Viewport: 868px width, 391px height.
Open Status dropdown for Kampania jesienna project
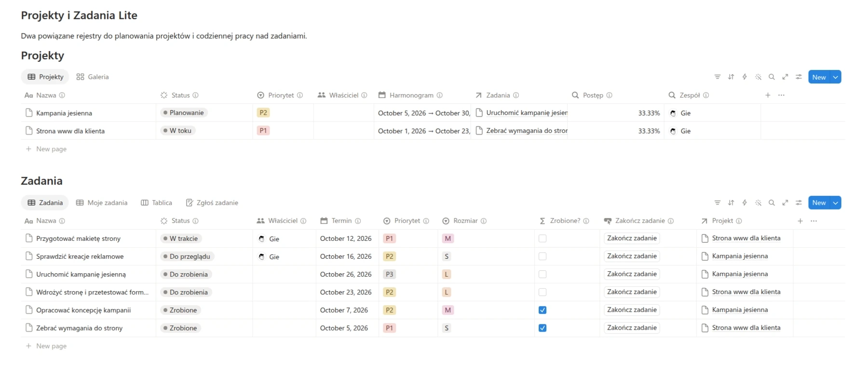(184, 112)
